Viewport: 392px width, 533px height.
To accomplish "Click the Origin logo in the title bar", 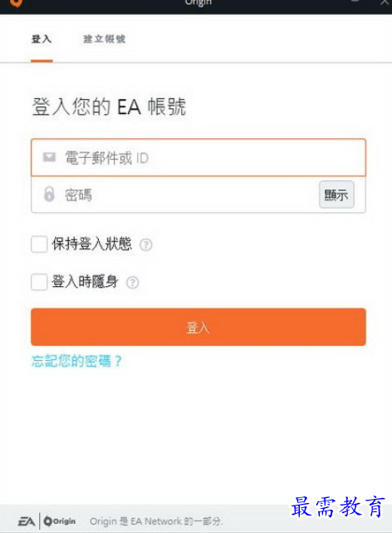I will pos(16,2).
